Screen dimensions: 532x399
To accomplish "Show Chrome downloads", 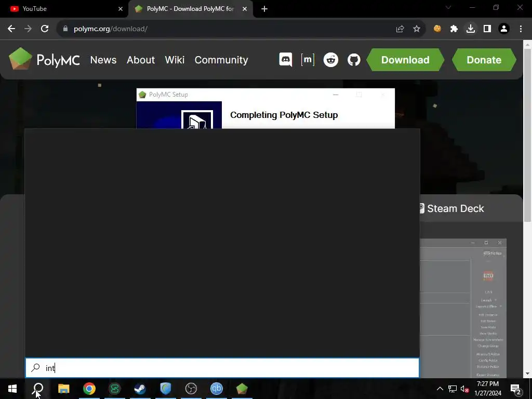I will (x=471, y=29).
